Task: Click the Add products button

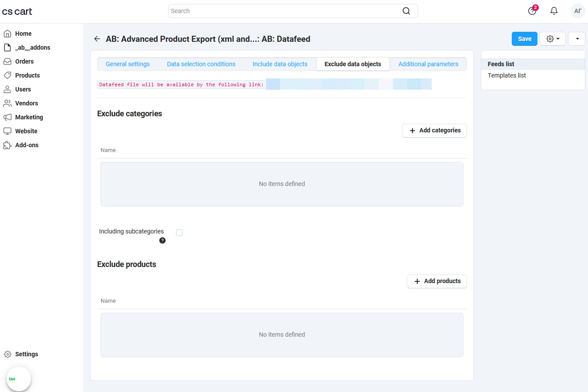Action: click(436, 281)
